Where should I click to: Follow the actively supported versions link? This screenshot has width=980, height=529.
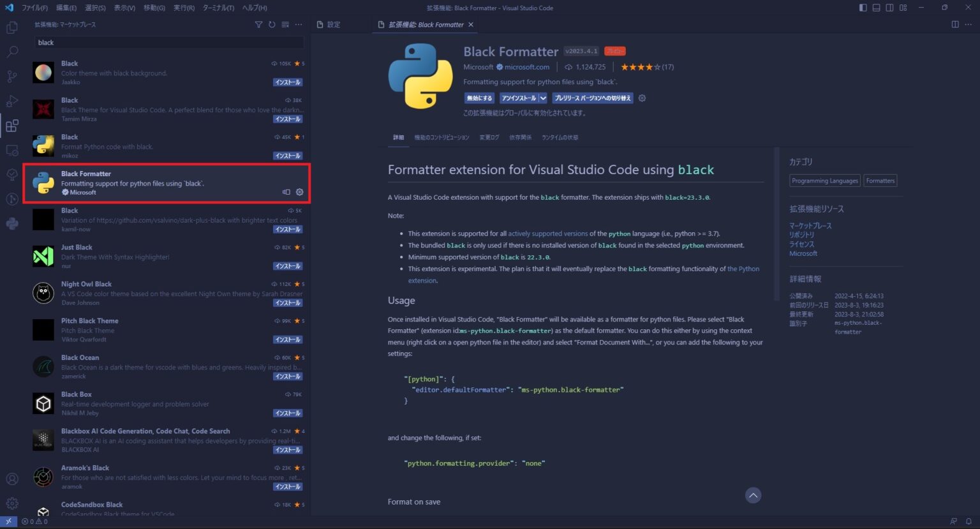[x=549, y=234]
